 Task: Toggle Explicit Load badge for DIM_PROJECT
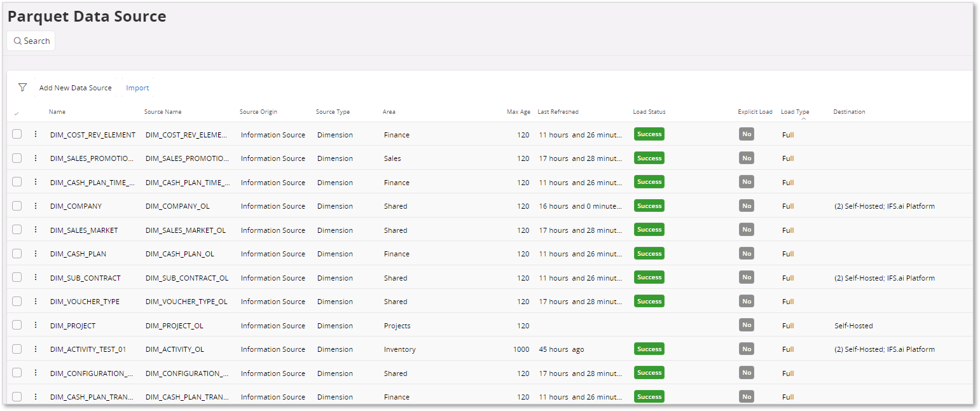[746, 324]
